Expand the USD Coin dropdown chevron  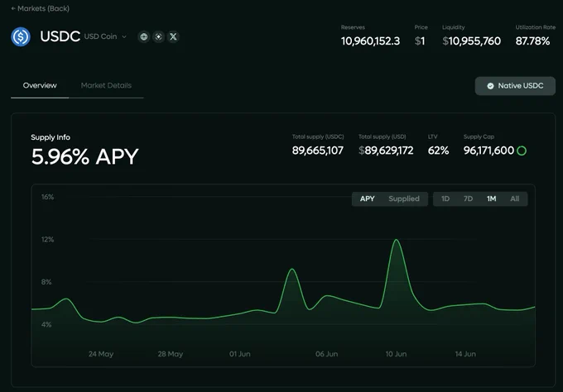(124, 36)
